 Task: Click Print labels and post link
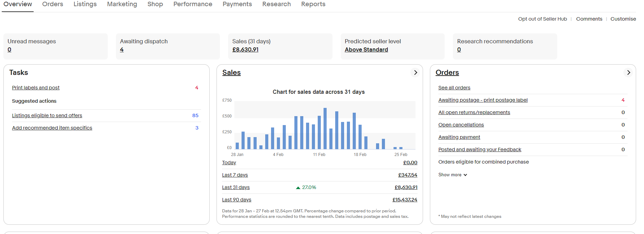[x=36, y=88]
